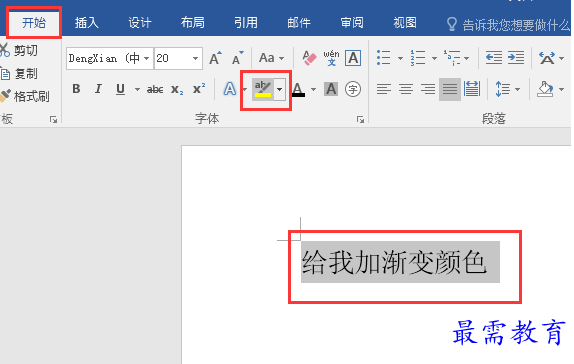The width and height of the screenshot is (574, 364).
Task: Click 格式刷 (Format Painter) button
Action: pos(25,96)
